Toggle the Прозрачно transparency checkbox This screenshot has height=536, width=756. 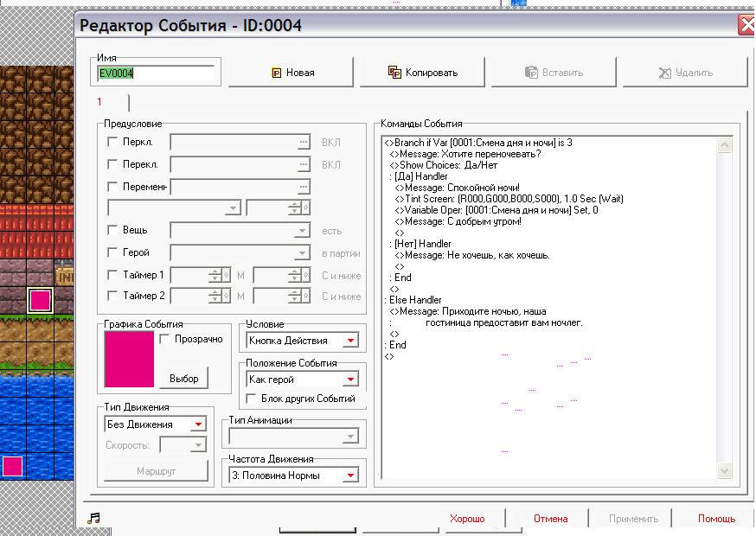tap(166, 340)
